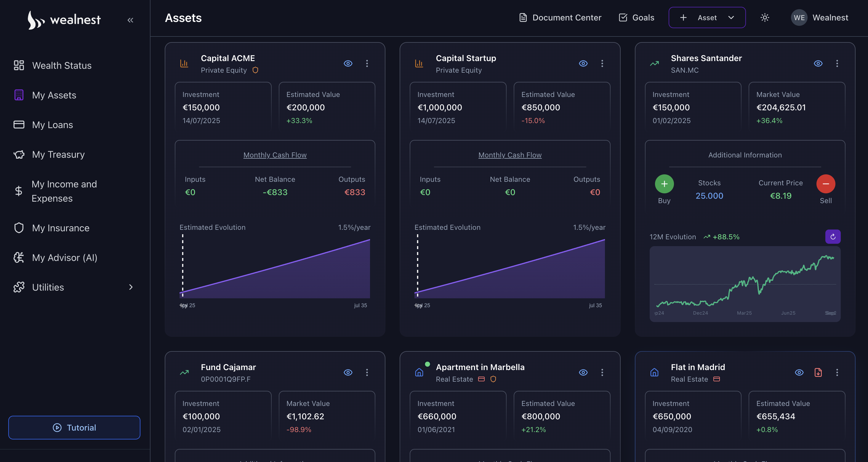Open My Loans from the sidebar
Image resolution: width=868 pixels, height=462 pixels.
pyautogui.click(x=52, y=125)
